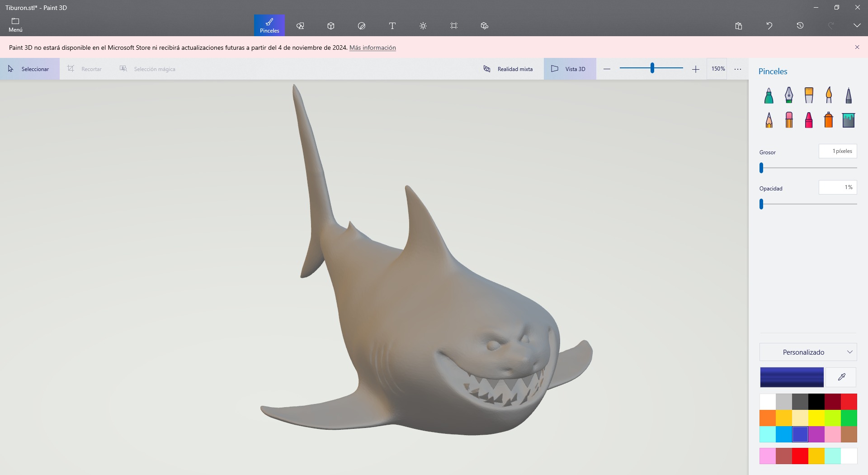Pick the custom pink swatch in bottom row
Viewport: 868px width, 475px height.
click(768, 456)
